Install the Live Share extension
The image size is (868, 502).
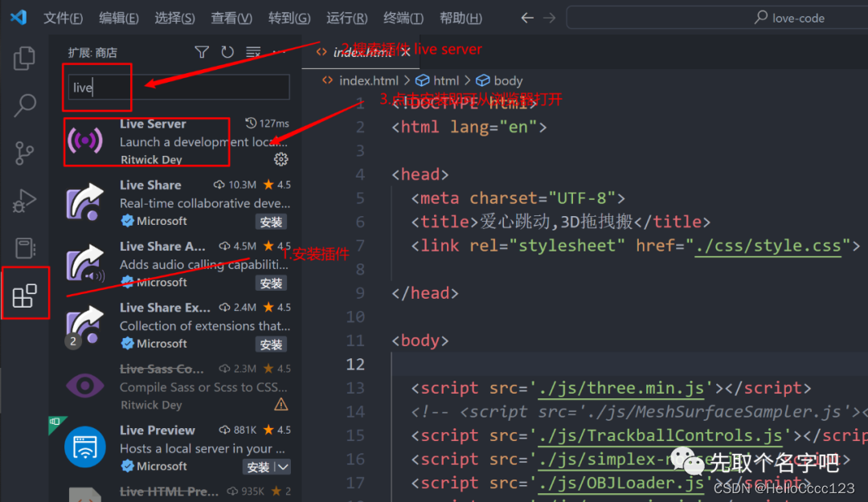pos(271,222)
